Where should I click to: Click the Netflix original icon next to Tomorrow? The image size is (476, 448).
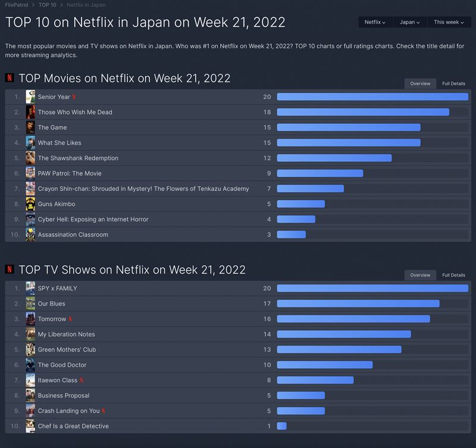click(70, 319)
